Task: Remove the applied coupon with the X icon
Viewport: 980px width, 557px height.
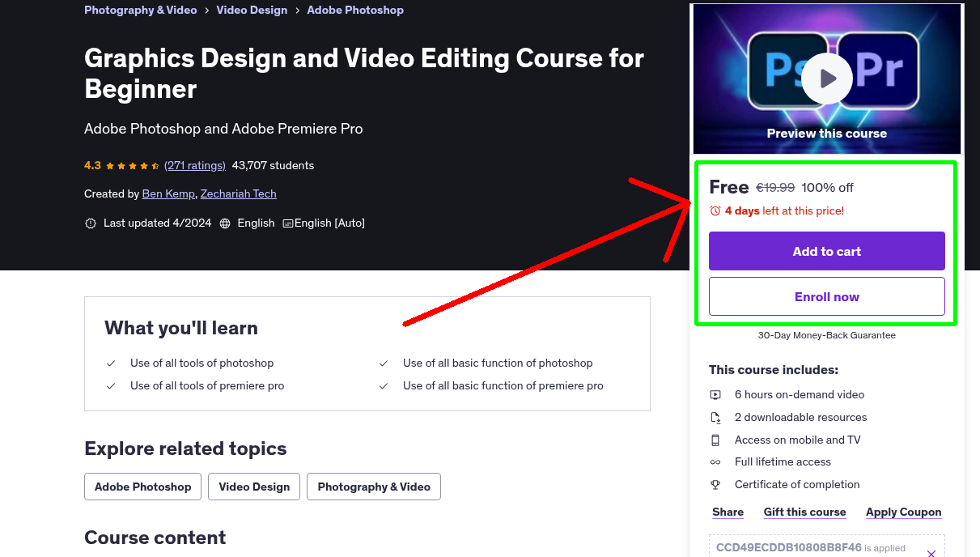Action: click(931, 554)
